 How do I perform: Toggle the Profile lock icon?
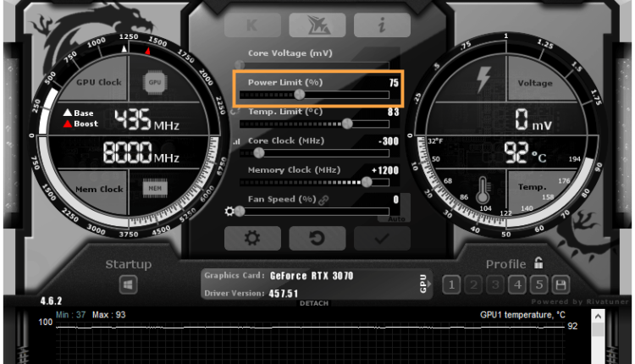pos(538,264)
